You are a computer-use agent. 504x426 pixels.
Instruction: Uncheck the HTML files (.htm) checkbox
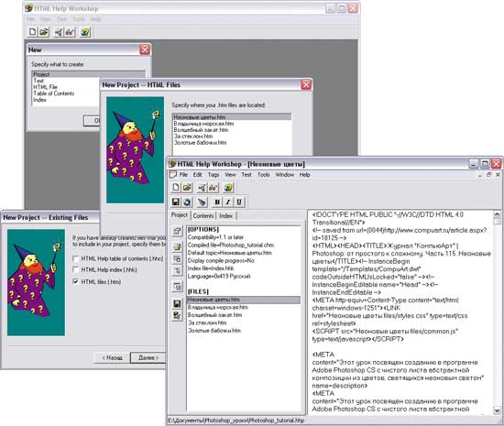[x=75, y=281]
